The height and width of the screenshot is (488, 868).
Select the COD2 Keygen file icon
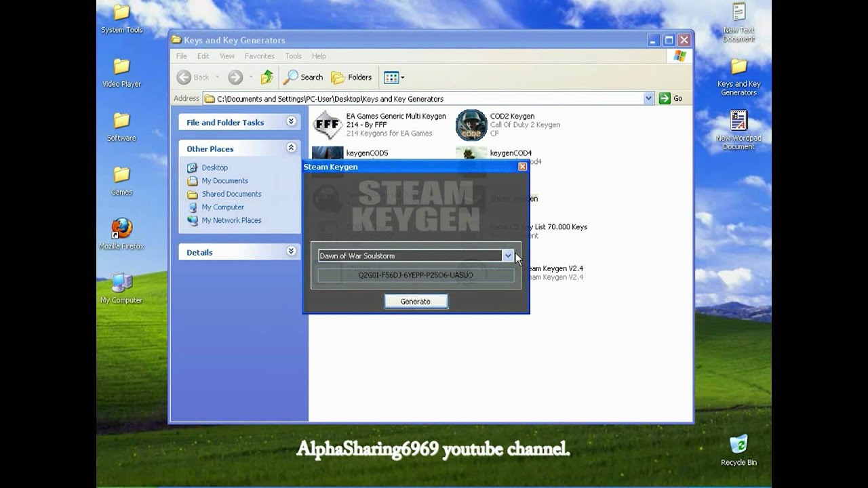tap(471, 125)
